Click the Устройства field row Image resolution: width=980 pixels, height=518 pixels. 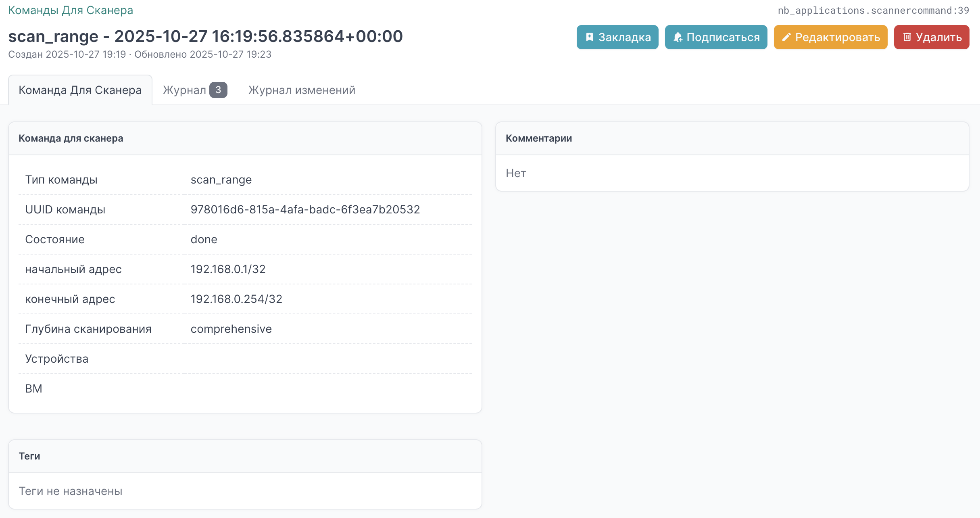(x=56, y=359)
